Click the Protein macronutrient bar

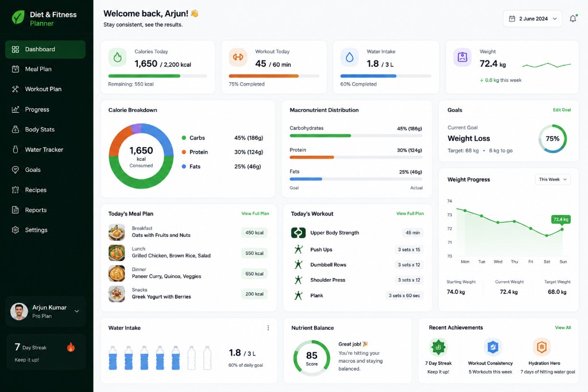coord(356,157)
